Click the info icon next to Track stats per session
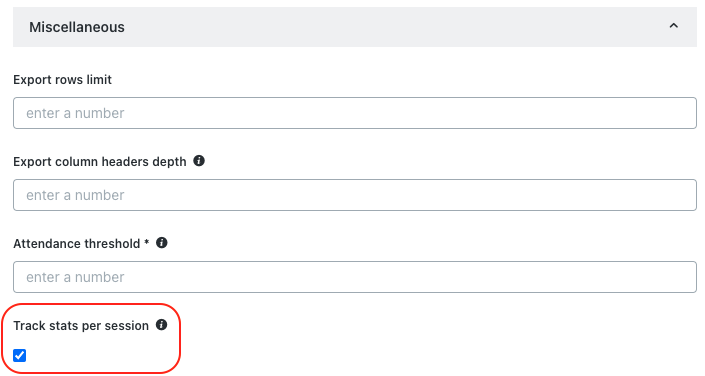705x376 pixels. point(161,325)
